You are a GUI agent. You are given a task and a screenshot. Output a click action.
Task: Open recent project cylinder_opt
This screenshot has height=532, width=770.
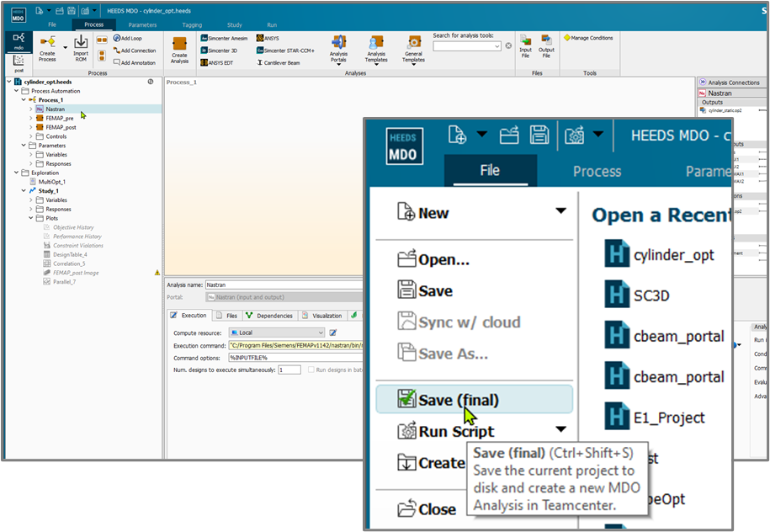(x=660, y=254)
